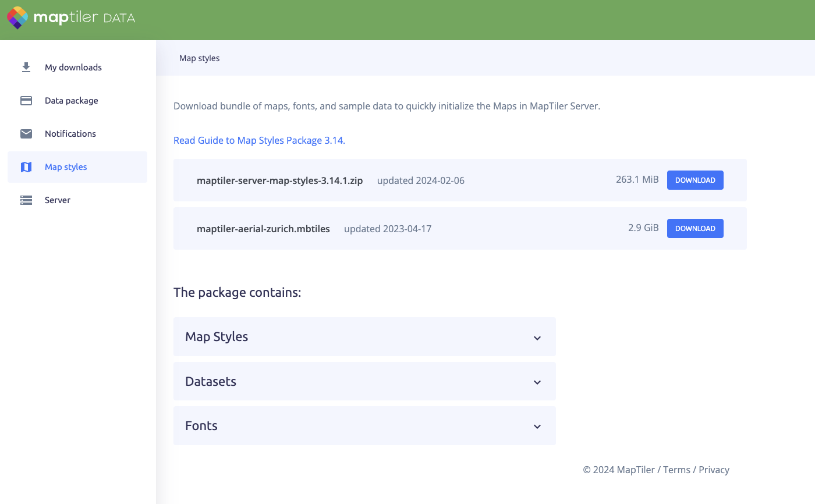Select Server in the sidebar

click(x=58, y=200)
